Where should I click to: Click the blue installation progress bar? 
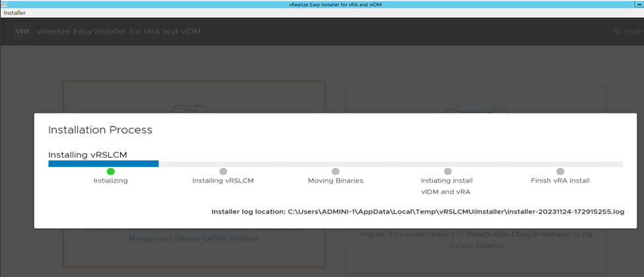[x=104, y=164]
